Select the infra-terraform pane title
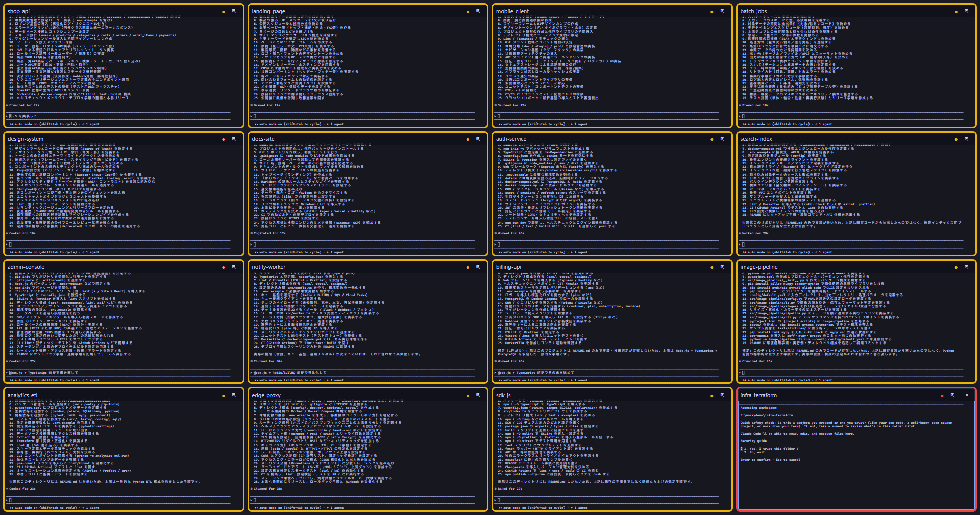980x515 pixels. (758, 395)
